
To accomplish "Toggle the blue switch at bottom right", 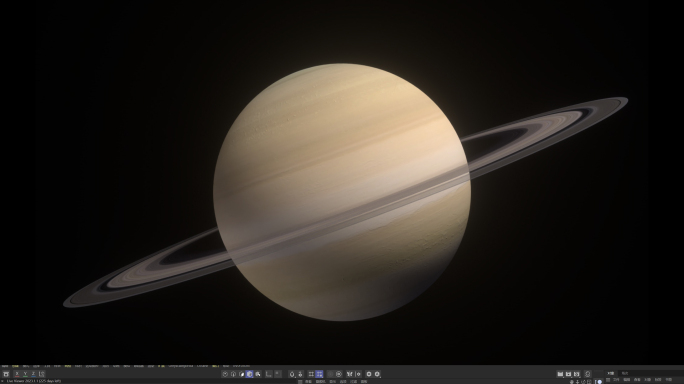I will click(599, 382).
